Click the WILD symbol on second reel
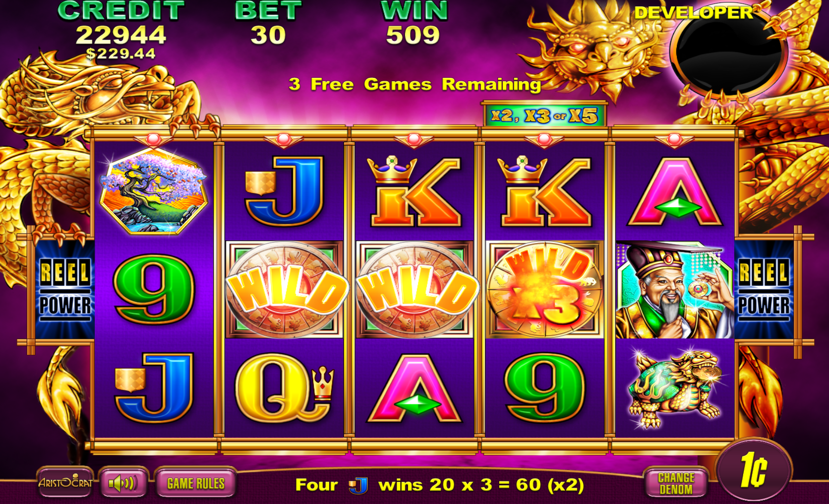 [284, 290]
